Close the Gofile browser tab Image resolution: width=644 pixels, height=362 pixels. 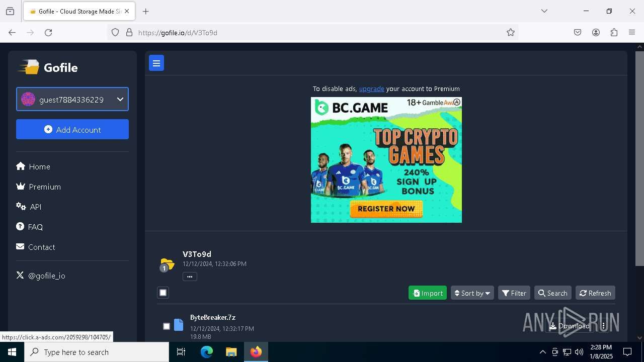point(126,11)
